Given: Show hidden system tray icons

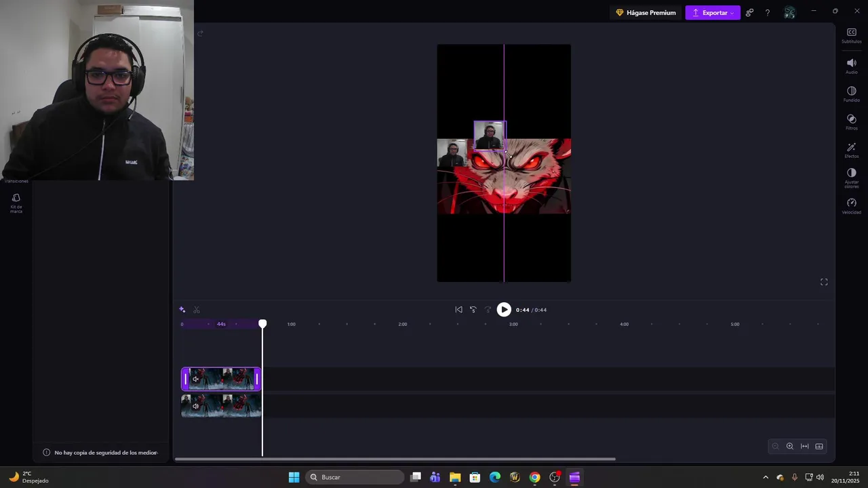Looking at the screenshot, I should (766, 477).
